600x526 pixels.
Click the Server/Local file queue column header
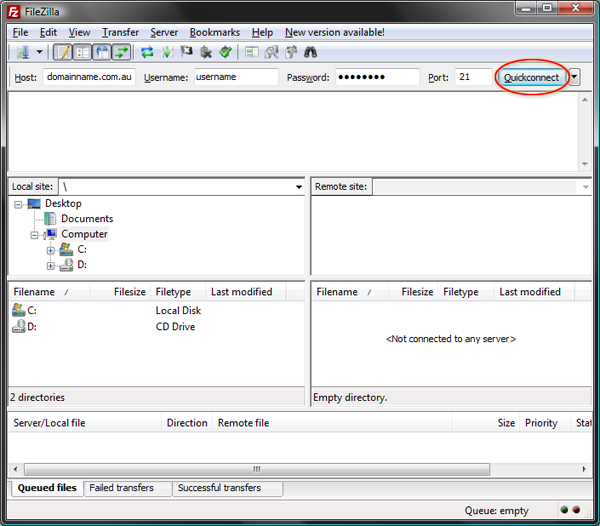pos(85,423)
